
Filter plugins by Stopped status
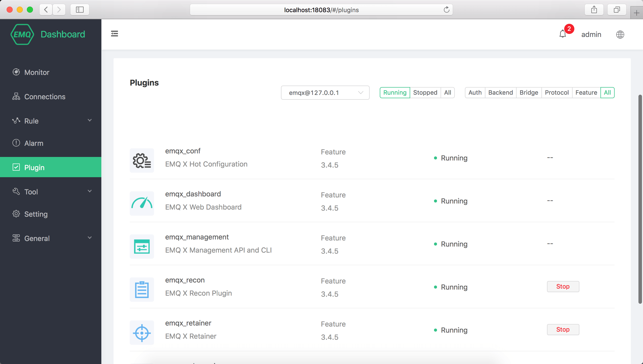coord(425,93)
